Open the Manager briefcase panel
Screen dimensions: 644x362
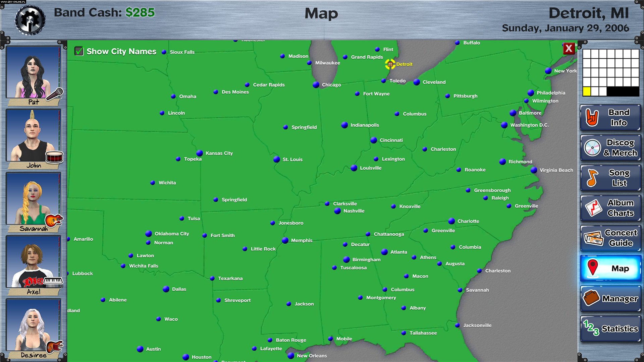point(610,298)
